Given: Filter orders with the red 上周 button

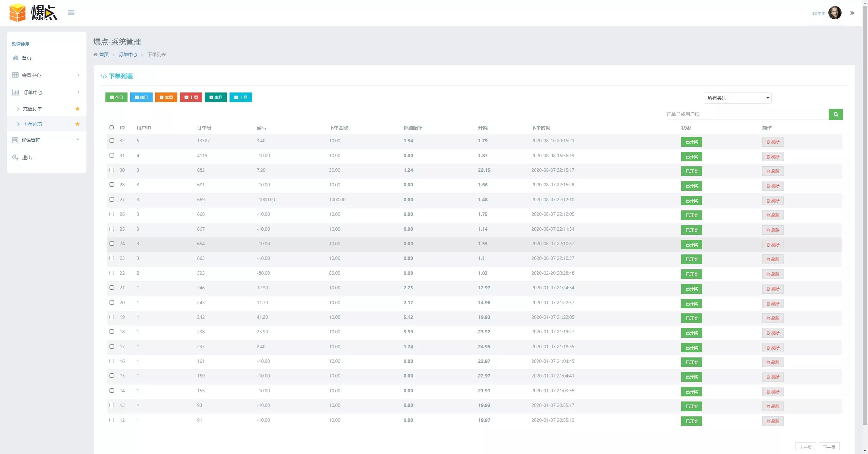Looking at the screenshot, I should [191, 97].
